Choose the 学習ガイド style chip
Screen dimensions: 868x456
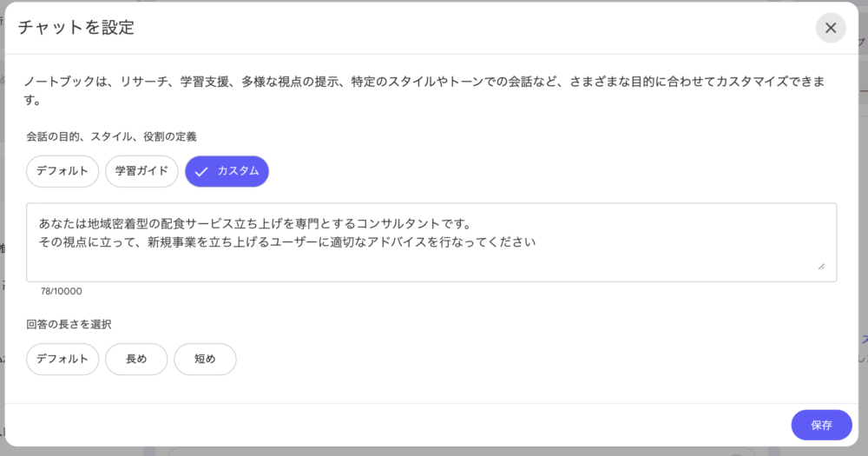click(x=141, y=171)
